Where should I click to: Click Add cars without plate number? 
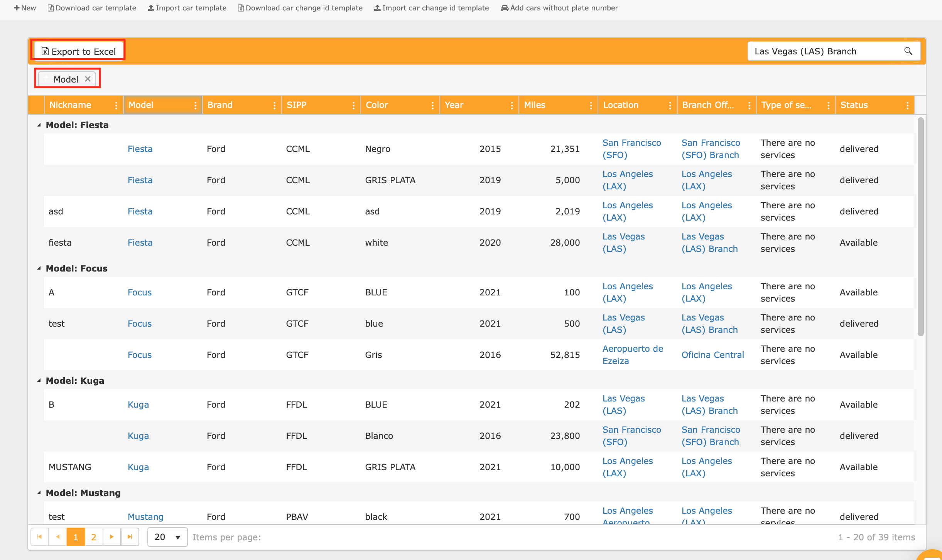click(559, 8)
